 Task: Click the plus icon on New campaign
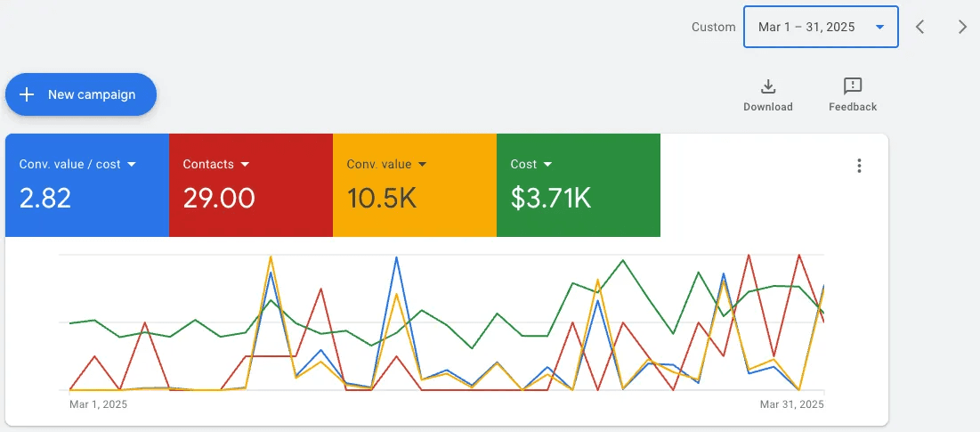[x=26, y=94]
